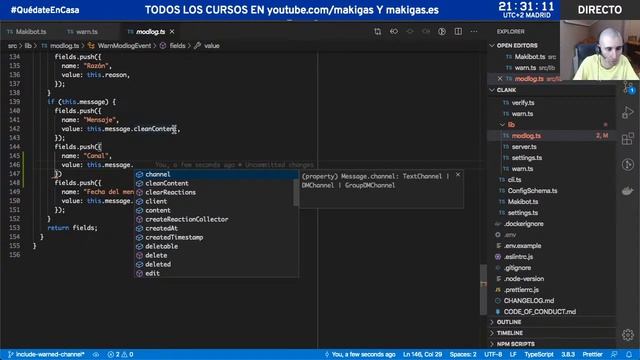Change UTF-8 file encoding
The height and width of the screenshot is (360, 640).
493,355
